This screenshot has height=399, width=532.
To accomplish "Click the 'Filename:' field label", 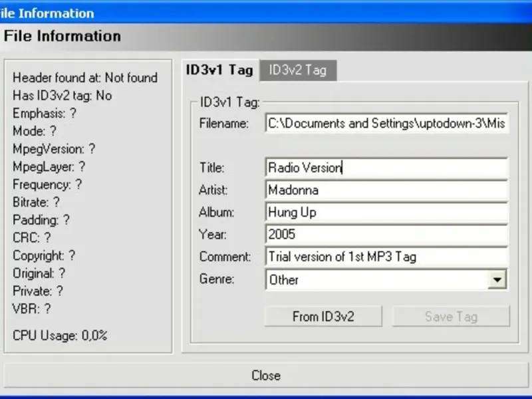I will pos(224,123).
